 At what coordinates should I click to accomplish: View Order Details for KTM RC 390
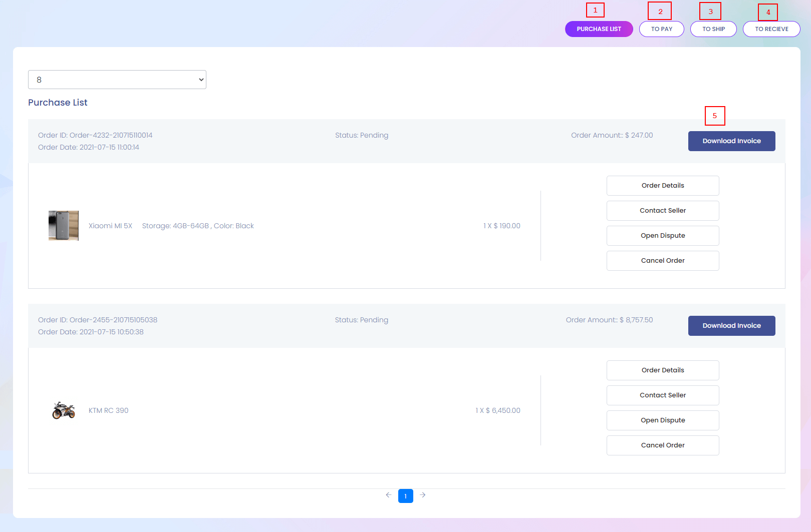tap(663, 370)
